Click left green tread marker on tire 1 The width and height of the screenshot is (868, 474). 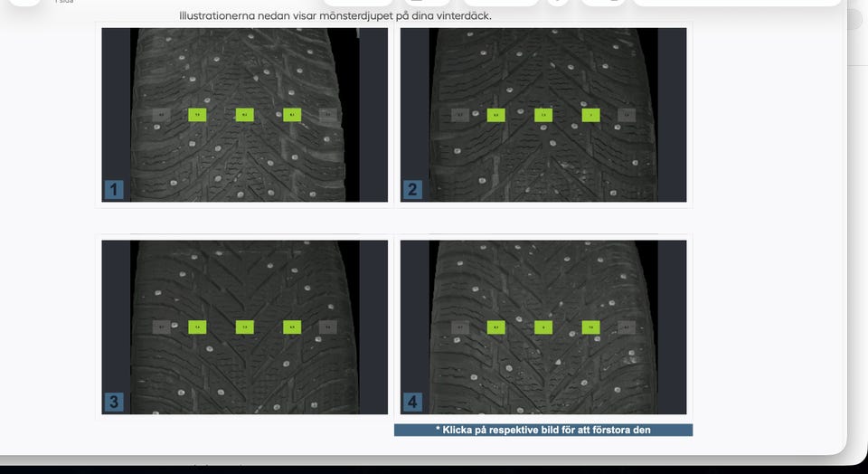coord(197,115)
